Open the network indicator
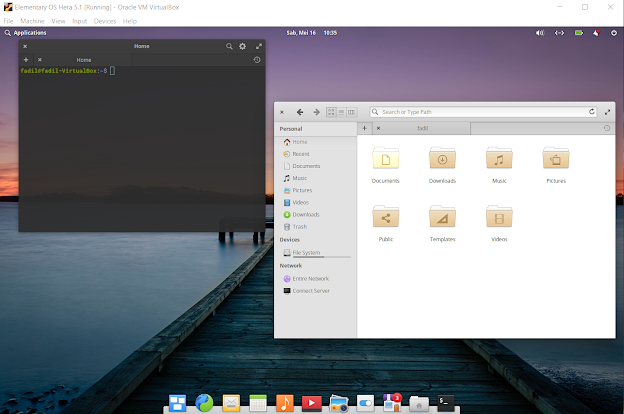Screen dimensions: 624x414 (x=560, y=33)
